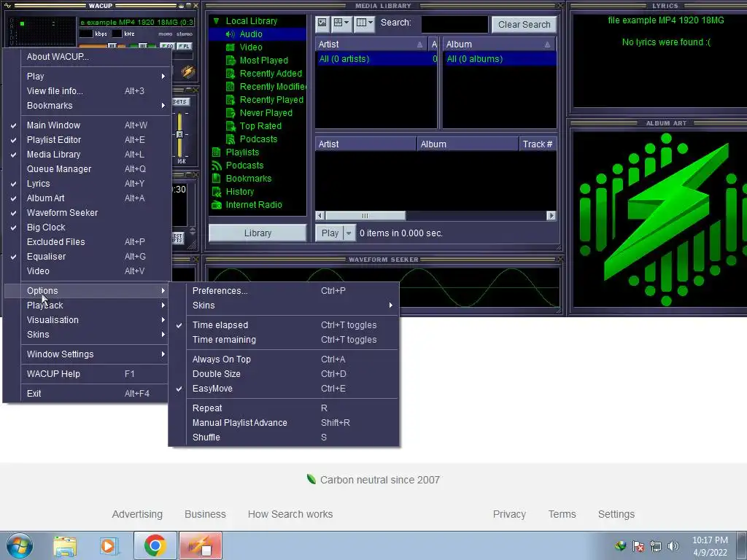747x560 pixels.
Task: Open the columns dropdown in Media Library toolbar
Action: pyautogui.click(x=365, y=23)
